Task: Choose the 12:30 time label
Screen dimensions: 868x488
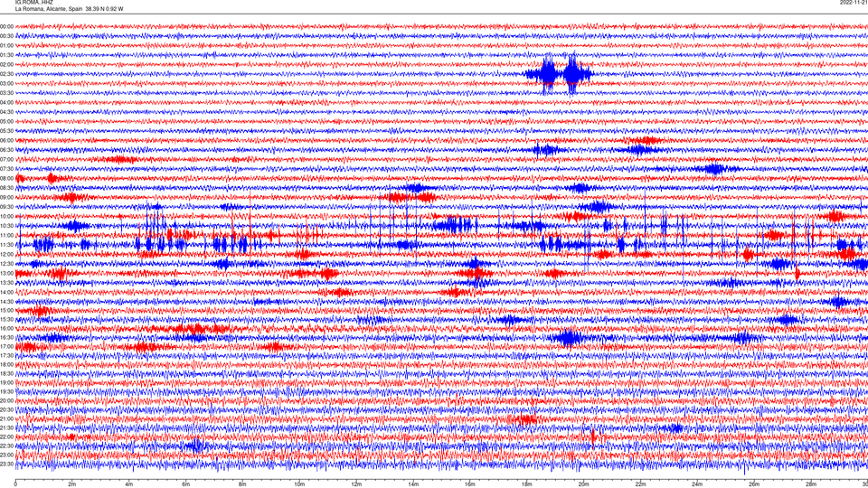Action: click(x=6, y=263)
